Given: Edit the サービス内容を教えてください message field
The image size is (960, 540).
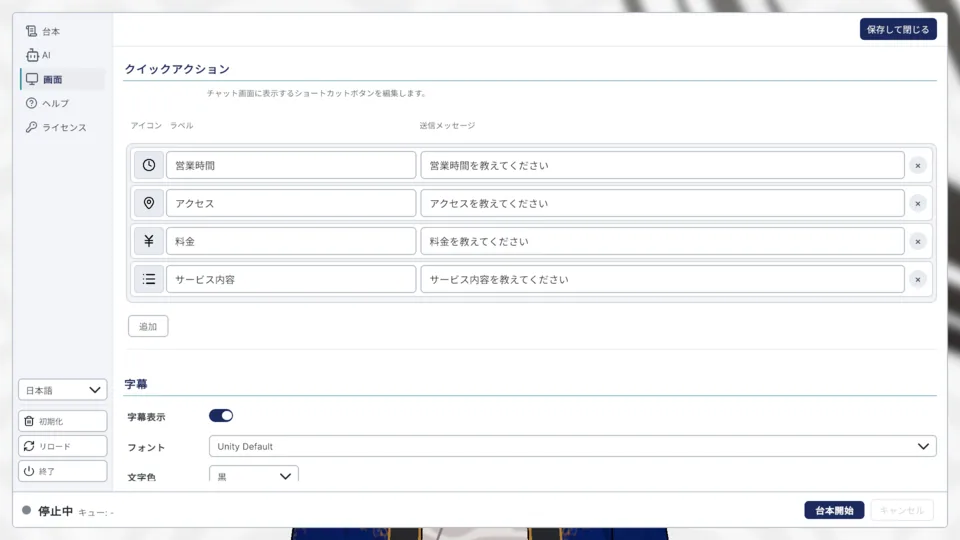Looking at the screenshot, I should [662, 279].
